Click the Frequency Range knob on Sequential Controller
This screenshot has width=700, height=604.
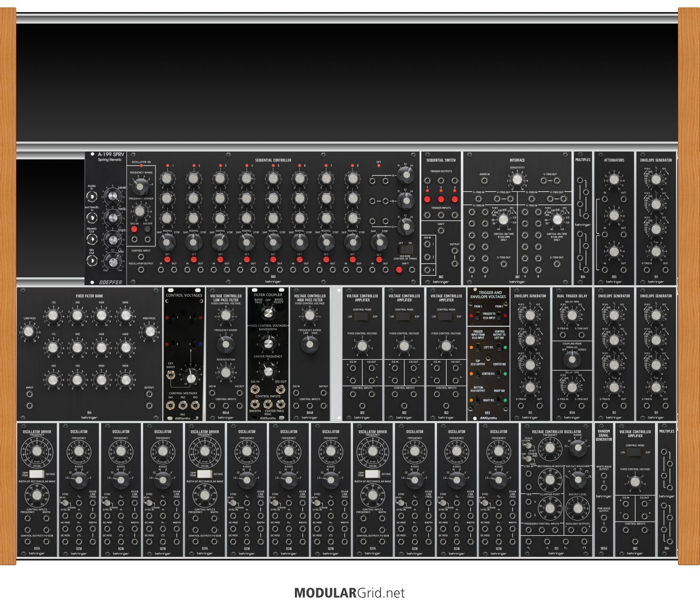point(140,186)
